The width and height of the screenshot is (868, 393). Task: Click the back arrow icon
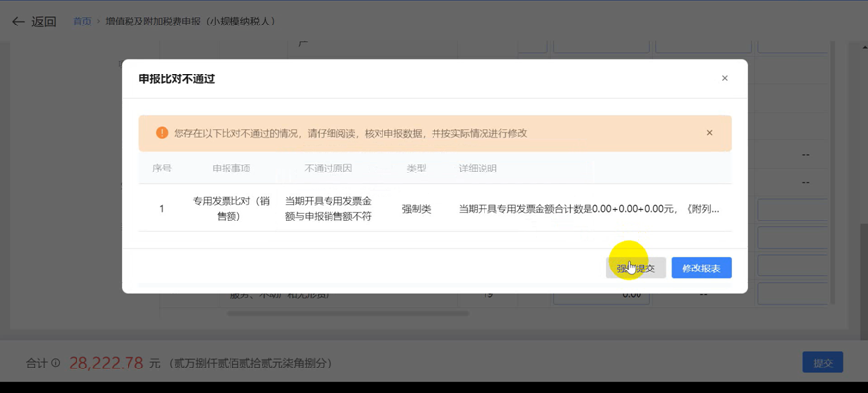18,21
